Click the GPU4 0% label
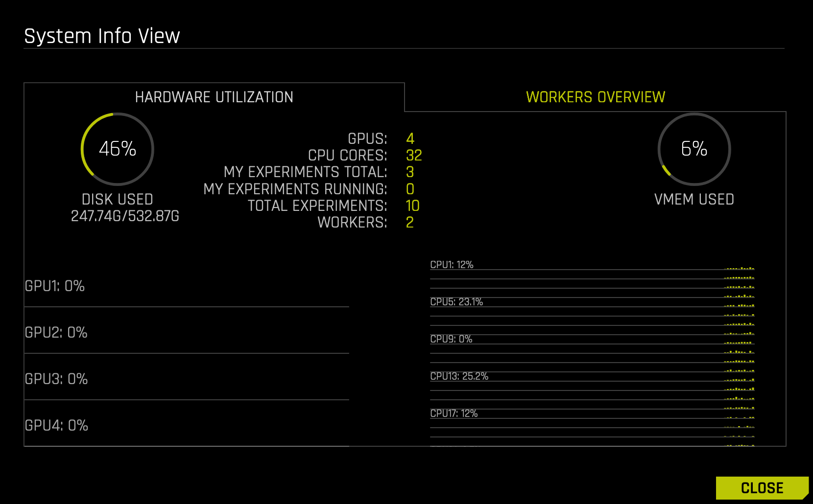813x504 pixels. (x=55, y=426)
